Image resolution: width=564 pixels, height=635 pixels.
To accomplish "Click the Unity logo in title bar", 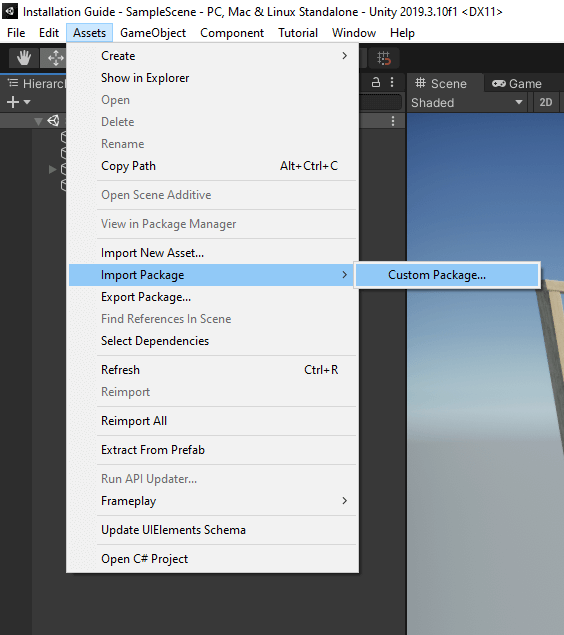I will pos(9,11).
